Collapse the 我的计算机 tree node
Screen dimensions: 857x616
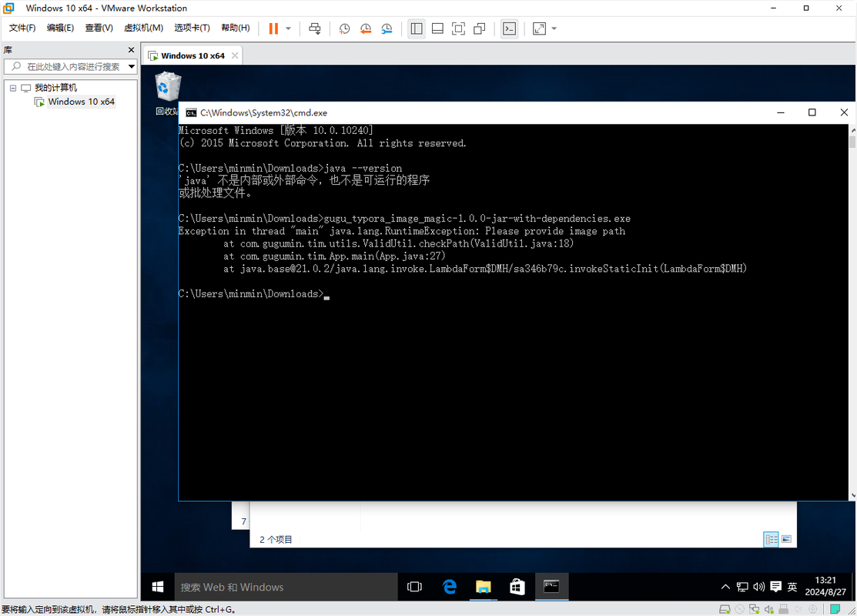point(13,88)
